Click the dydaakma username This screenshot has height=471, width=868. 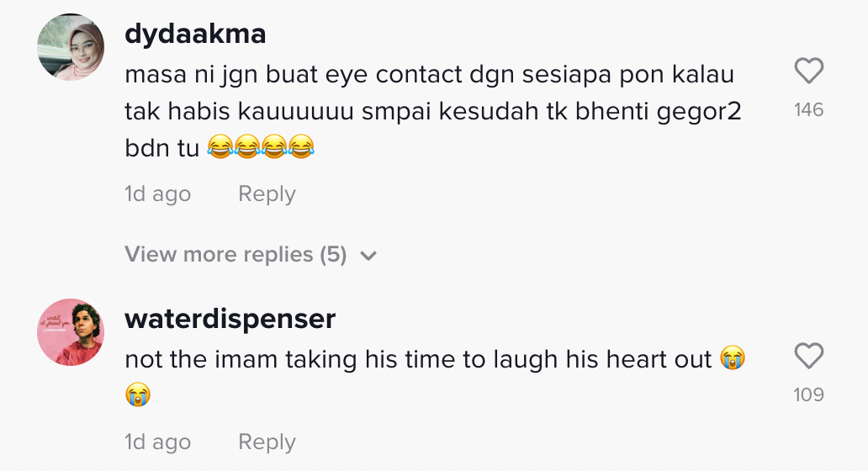pyautogui.click(x=195, y=34)
